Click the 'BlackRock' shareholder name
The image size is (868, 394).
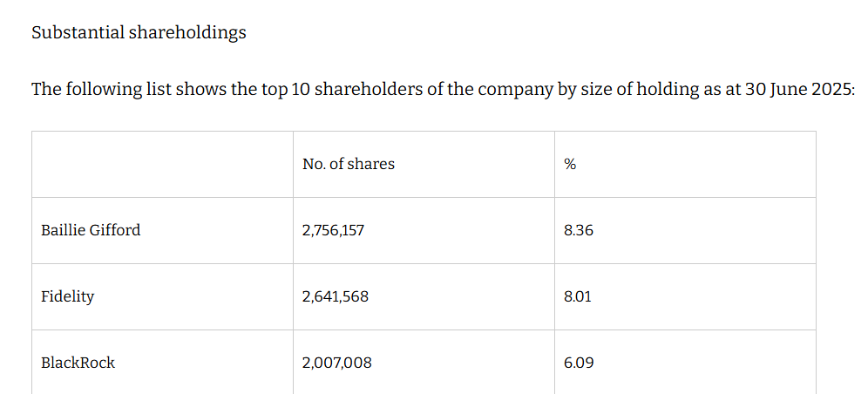click(x=78, y=363)
